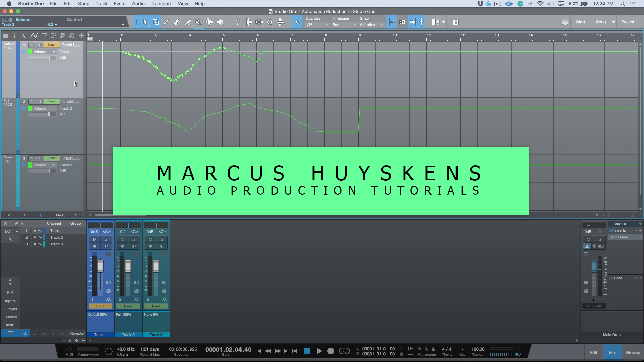Toggle VU Meter insert power button
The height and width of the screenshot is (362, 644).
click(x=611, y=237)
